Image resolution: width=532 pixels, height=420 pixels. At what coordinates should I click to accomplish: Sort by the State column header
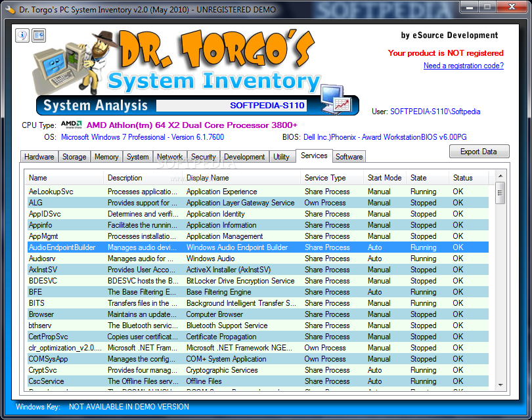(428, 178)
